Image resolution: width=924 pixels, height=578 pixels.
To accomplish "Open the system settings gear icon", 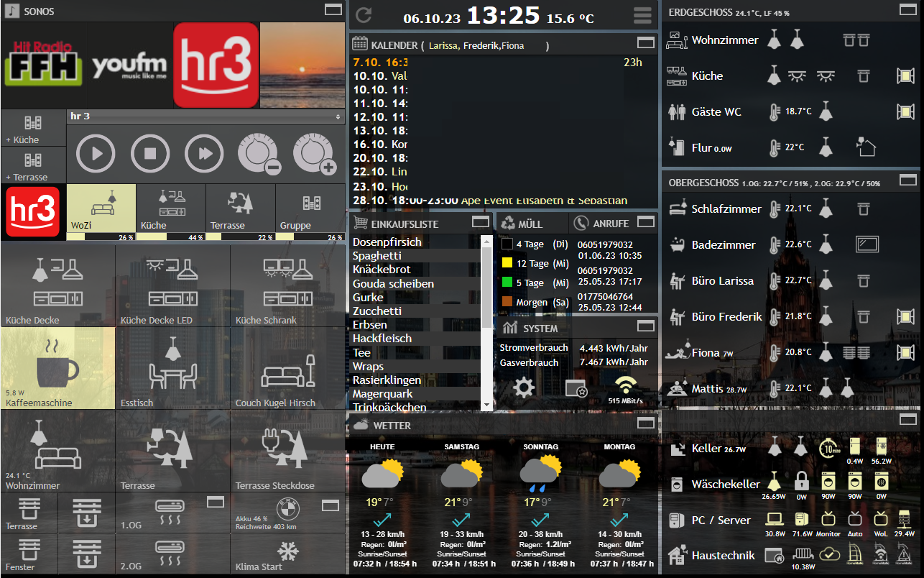I will [x=523, y=388].
